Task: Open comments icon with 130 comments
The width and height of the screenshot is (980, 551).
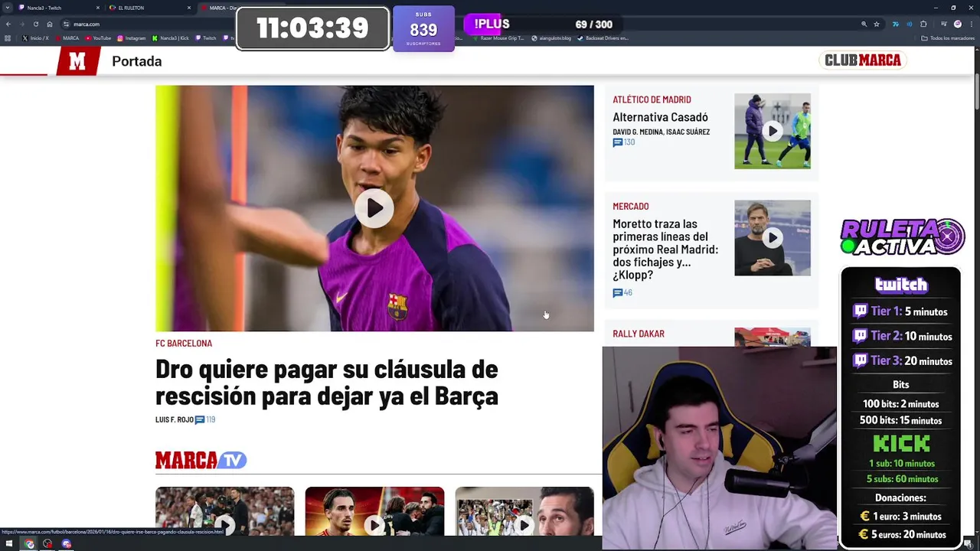Action: click(x=624, y=142)
